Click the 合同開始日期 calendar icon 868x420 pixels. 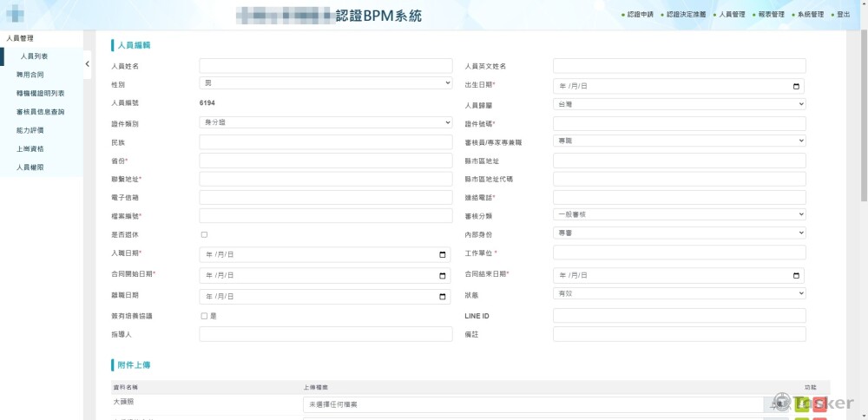443,275
